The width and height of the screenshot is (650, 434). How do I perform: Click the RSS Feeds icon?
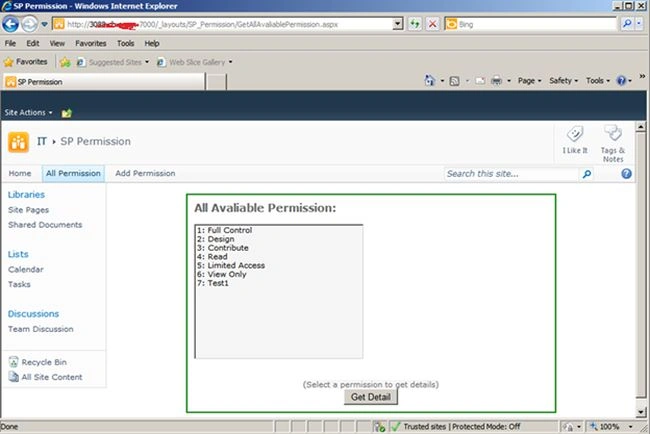[454, 81]
